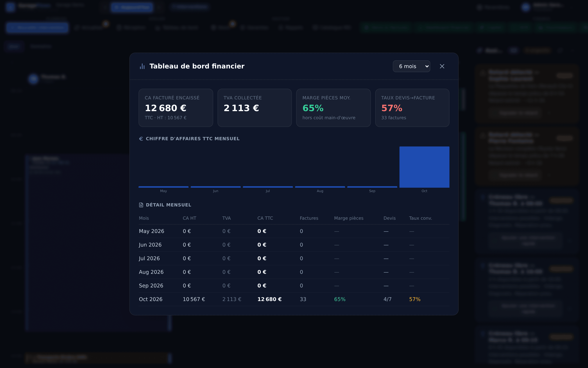Click the CA HT value in Sep 2026 row
Image resolution: width=588 pixels, height=368 pixels.
[x=187, y=286]
